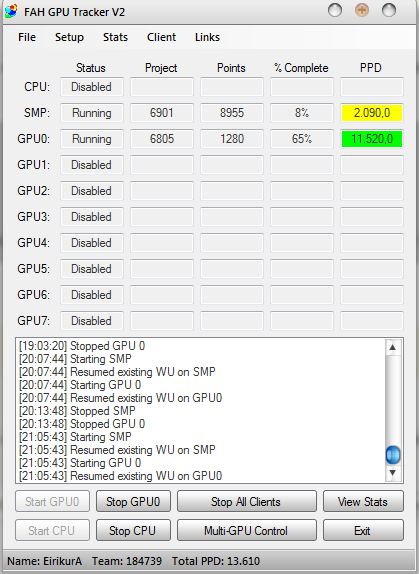Stop the CPU client
Viewport: 419px width, 574px height.
133,530
